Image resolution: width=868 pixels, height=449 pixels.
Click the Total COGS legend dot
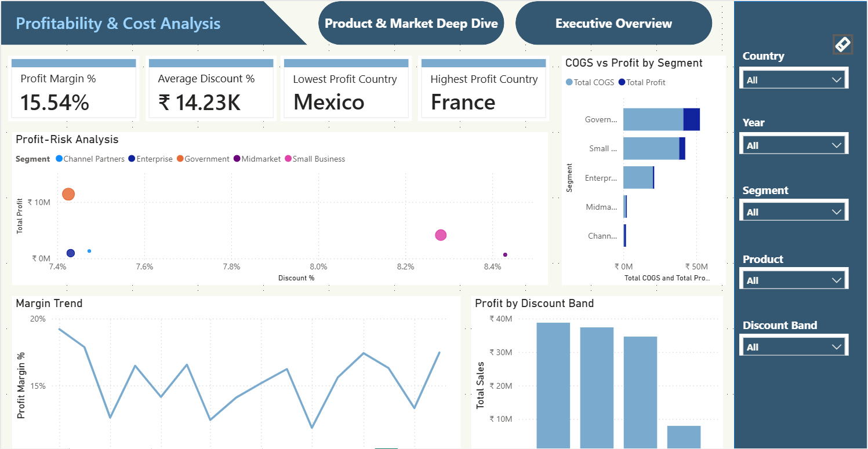click(569, 82)
